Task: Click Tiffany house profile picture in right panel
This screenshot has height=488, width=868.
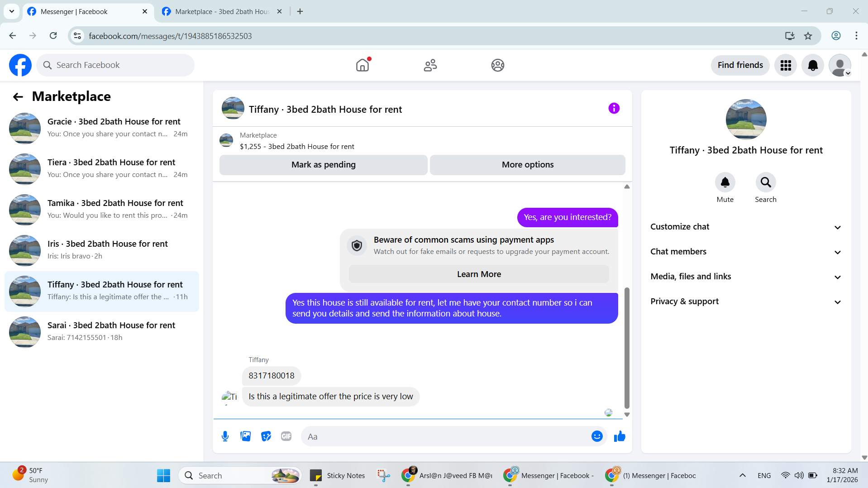Action: click(746, 120)
